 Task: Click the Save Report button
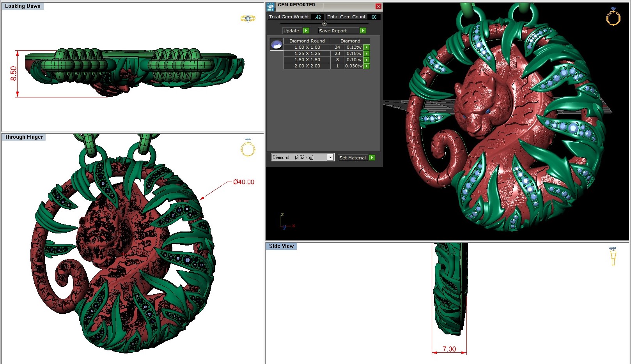click(x=339, y=30)
